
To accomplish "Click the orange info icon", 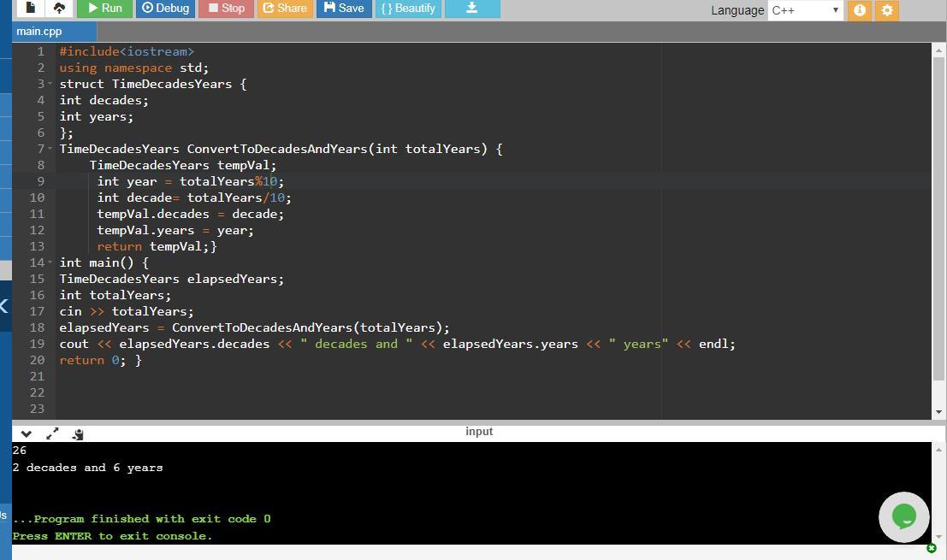I will pos(860,10).
